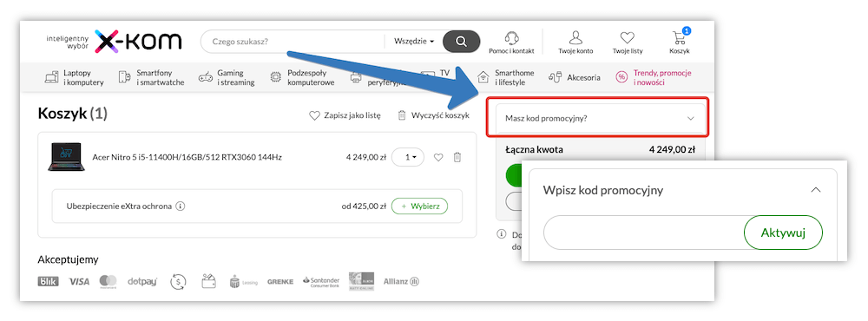Click the Mastercard payment logo
Viewport: 868px width, 321px height.
(x=108, y=281)
